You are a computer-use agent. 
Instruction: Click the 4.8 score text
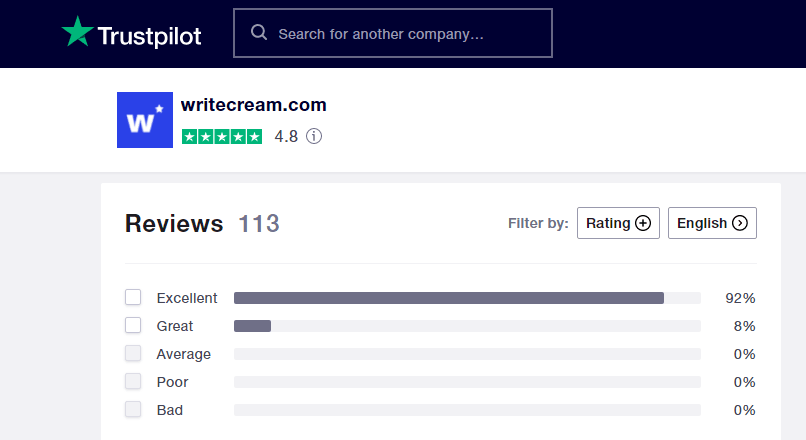tap(286, 137)
